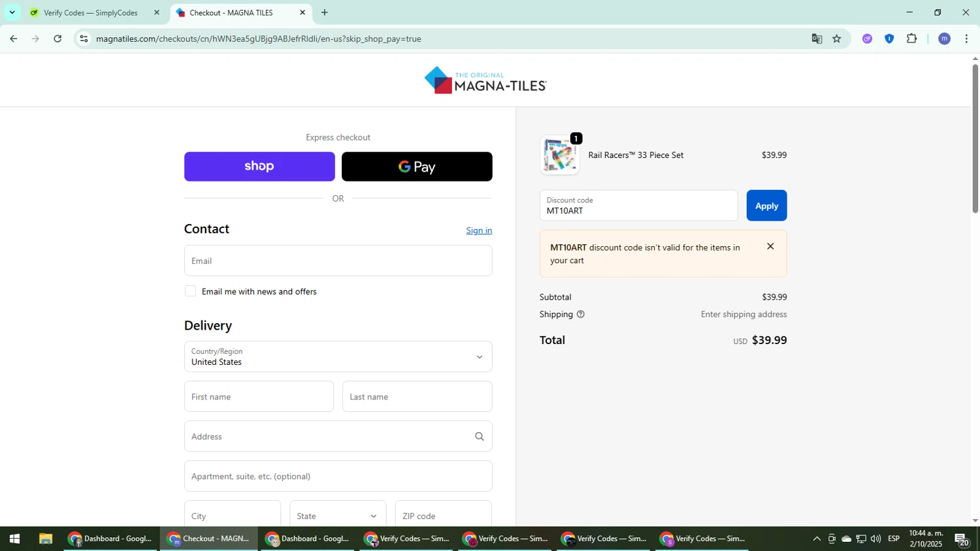Open the volume control in tray
The height and width of the screenshot is (551, 980).
click(875, 539)
